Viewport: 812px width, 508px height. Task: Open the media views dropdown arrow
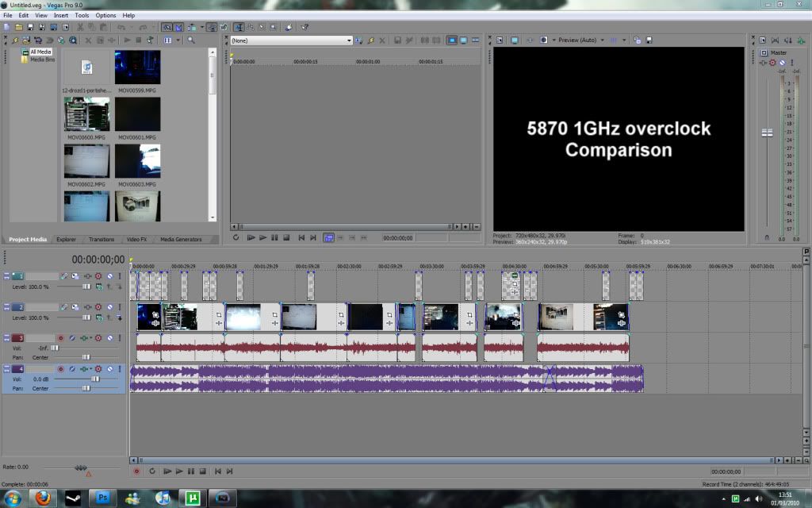[x=178, y=40]
